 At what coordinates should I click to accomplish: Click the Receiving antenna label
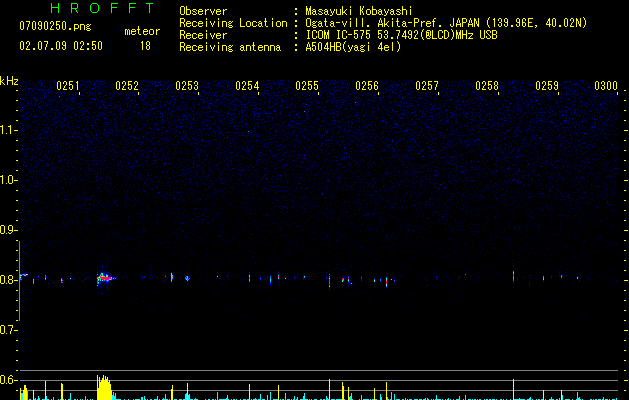click(230, 47)
